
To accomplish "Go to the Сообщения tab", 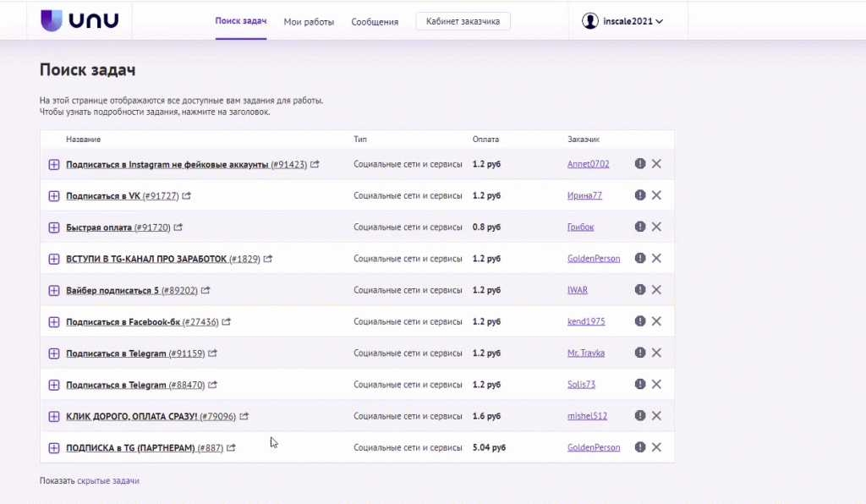I will point(375,22).
